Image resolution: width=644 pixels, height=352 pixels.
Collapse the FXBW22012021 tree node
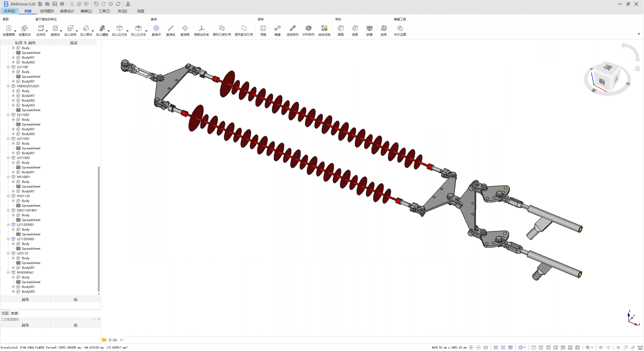(8, 86)
